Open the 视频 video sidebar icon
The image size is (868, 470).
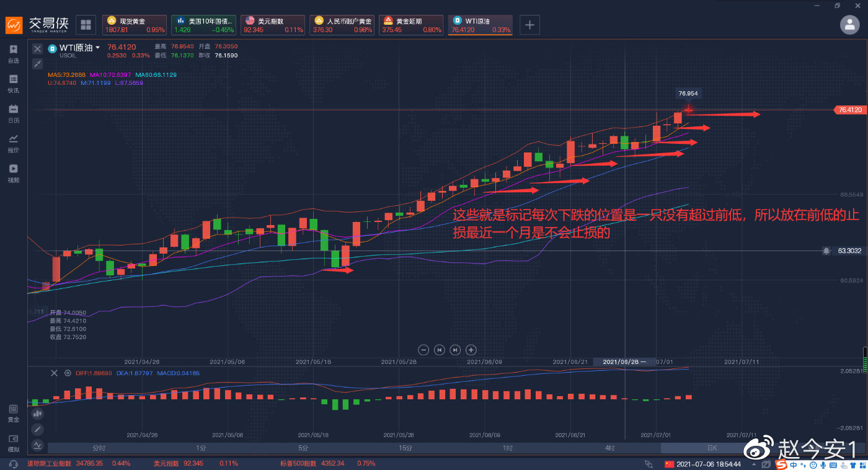pos(13,172)
